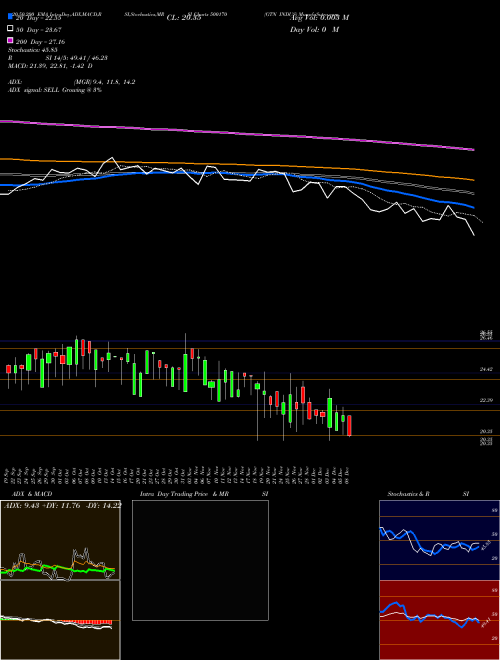Click the white 50 Day legend swatch
The width and height of the screenshot is (500, 660).
(x=10, y=29)
